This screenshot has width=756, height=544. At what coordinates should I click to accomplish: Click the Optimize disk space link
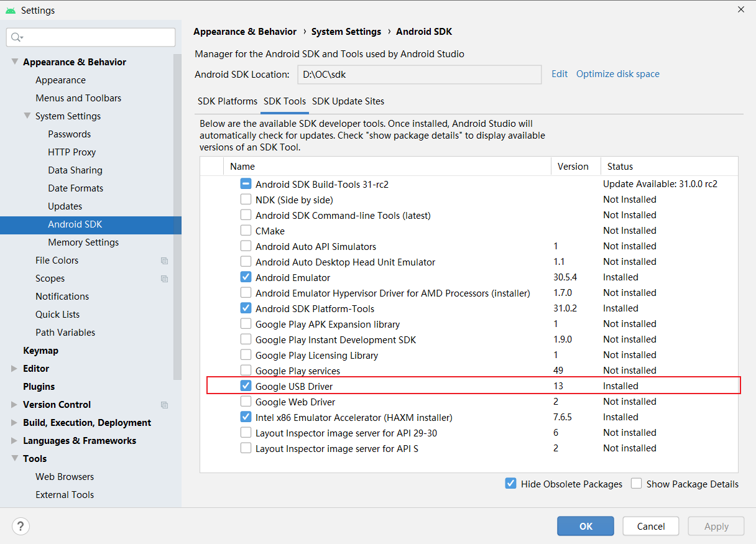pyautogui.click(x=618, y=74)
